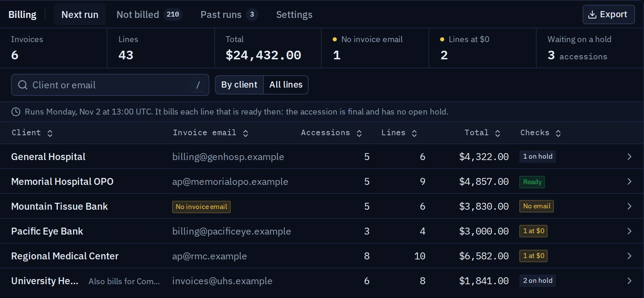Expand the General Hospital row chevron

[x=629, y=157]
